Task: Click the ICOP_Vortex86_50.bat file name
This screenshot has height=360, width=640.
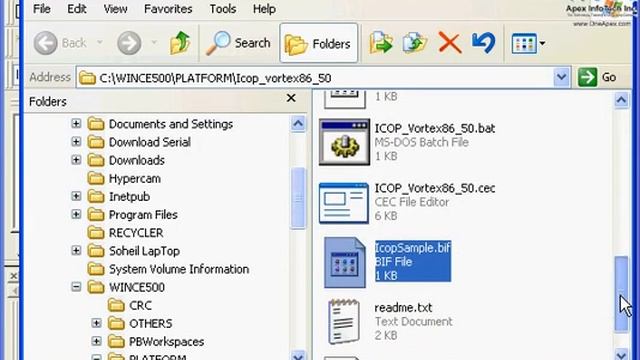Action: (435, 129)
